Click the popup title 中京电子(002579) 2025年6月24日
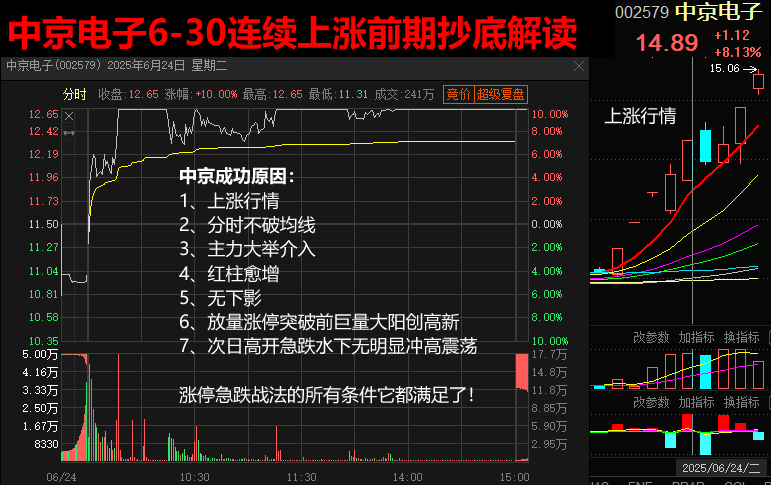The height and width of the screenshot is (485, 771). pos(95,65)
